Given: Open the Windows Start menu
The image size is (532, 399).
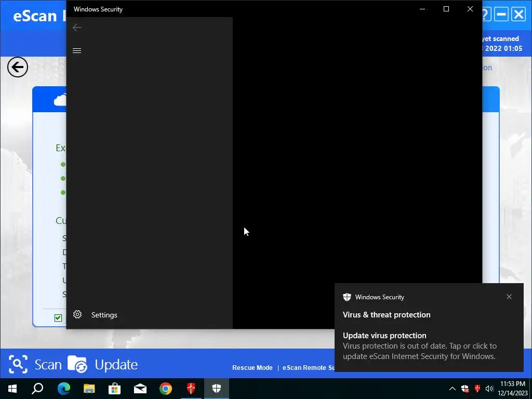Looking at the screenshot, I should (x=12, y=389).
